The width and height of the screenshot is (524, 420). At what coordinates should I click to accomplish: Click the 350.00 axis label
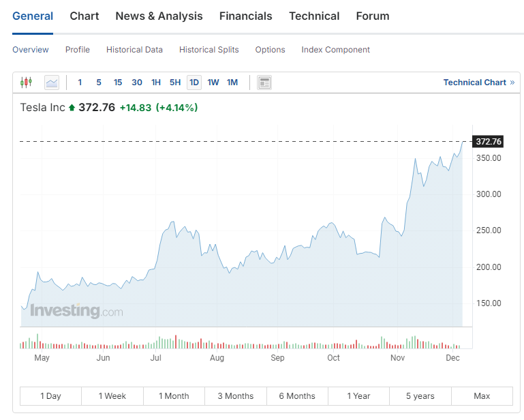pos(489,158)
